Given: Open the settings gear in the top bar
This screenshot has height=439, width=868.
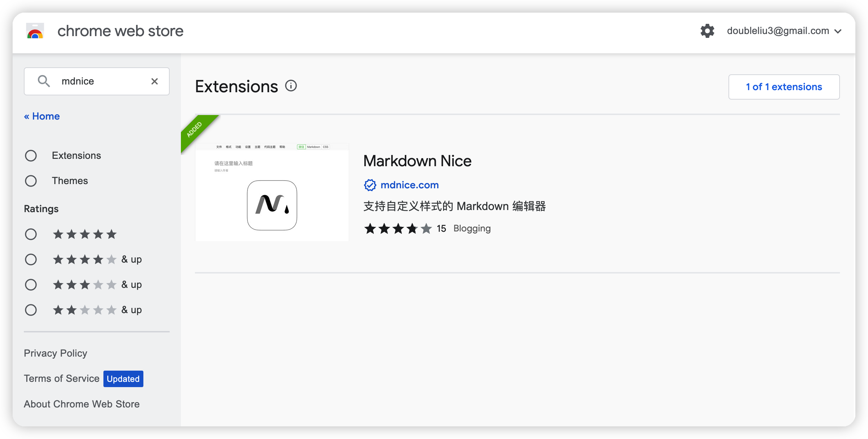Looking at the screenshot, I should pos(707,31).
